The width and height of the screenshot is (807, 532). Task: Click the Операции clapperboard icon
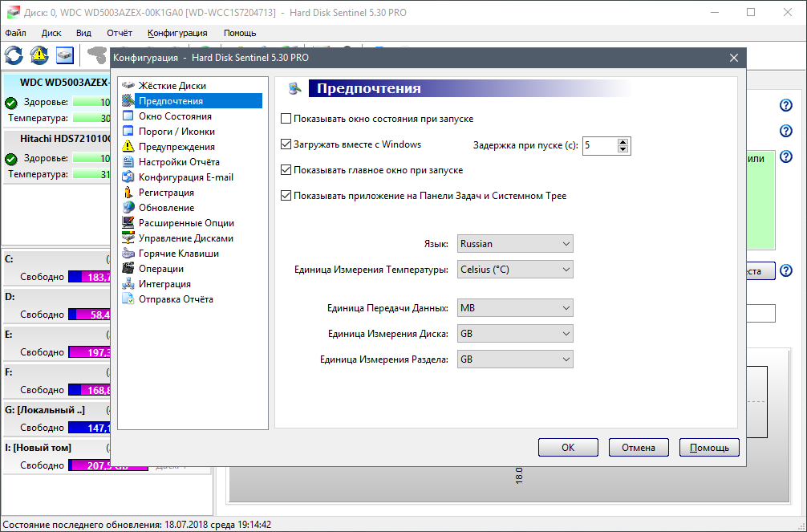point(128,268)
